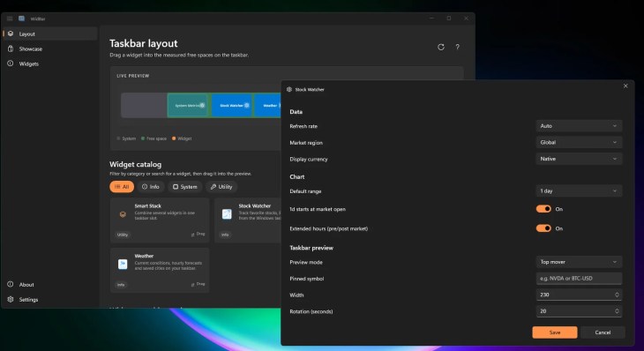Go to the Layout page in sidebar
Image resolution: width=644 pixels, height=351 pixels.
[x=50, y=34]
